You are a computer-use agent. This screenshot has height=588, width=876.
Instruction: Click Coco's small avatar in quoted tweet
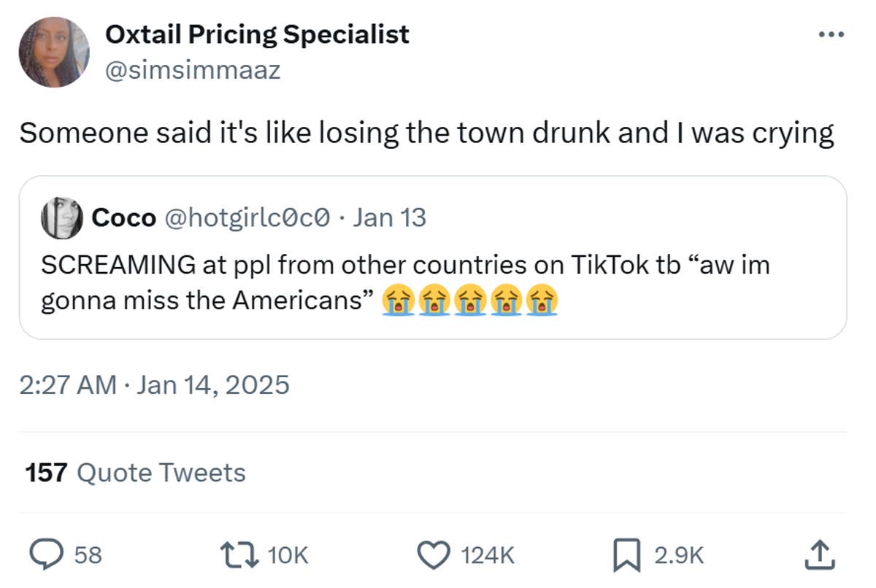tap(61, 217)
